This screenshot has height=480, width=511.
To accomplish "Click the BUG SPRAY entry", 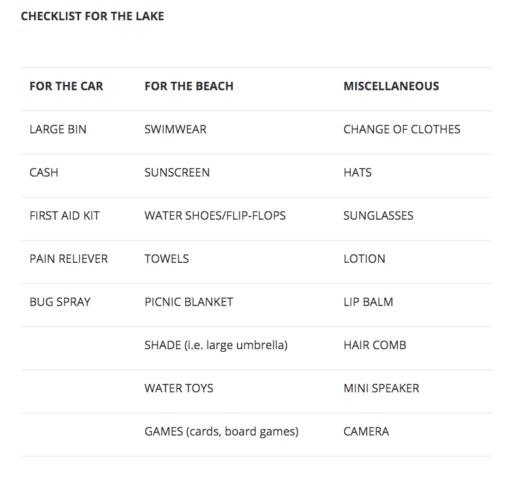I will pos(60,302).
